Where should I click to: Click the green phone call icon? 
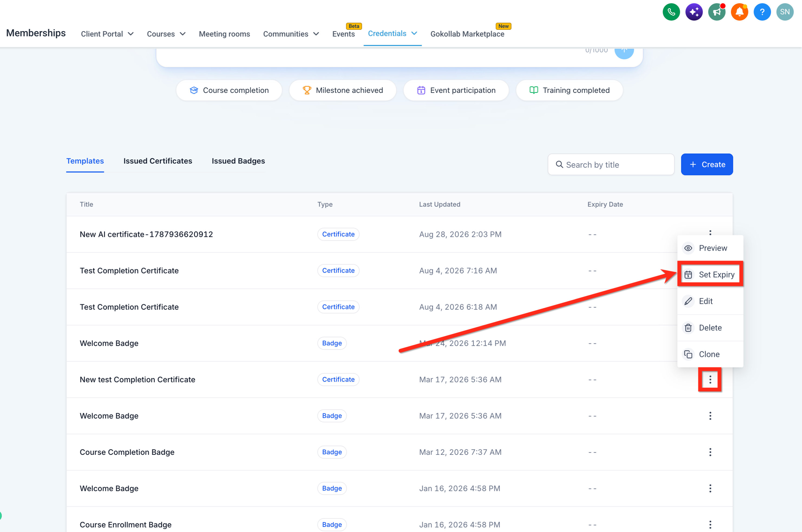point(671,12)
